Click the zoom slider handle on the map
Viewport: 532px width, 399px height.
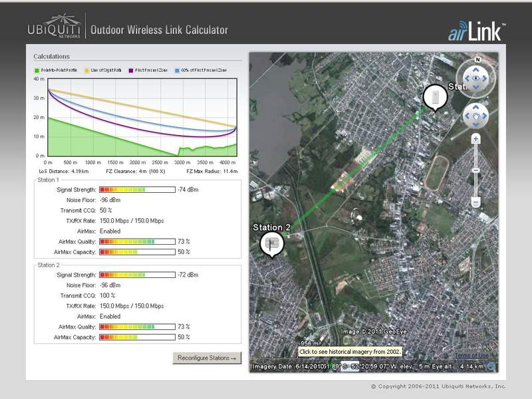[475, 170]
